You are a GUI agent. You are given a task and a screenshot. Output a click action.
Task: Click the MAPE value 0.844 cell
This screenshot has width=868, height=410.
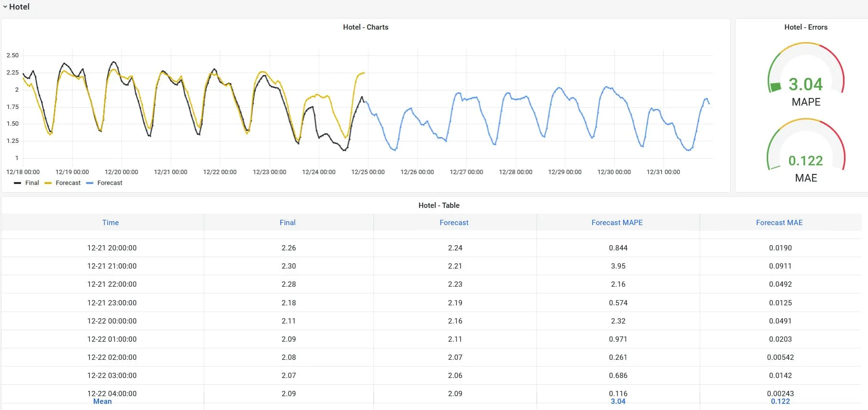coord(618,248)
